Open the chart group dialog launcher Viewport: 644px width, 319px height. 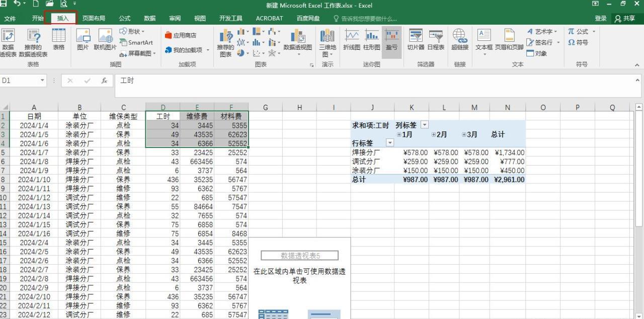[x=312, y=65]
